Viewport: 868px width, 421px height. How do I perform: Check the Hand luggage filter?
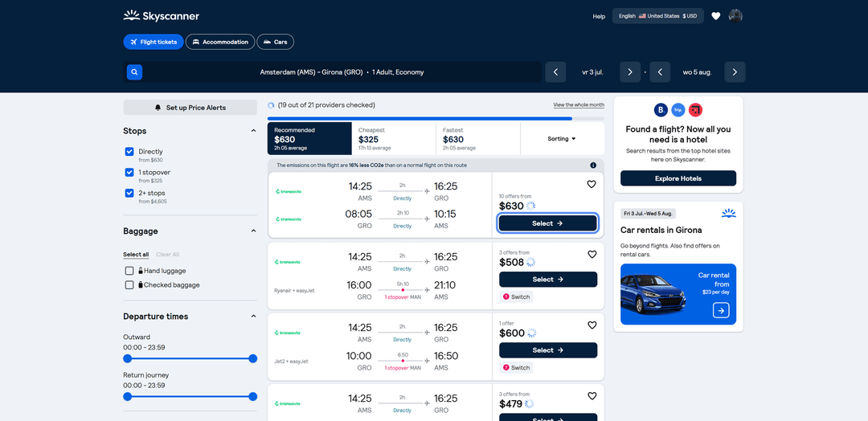(129, 271)
